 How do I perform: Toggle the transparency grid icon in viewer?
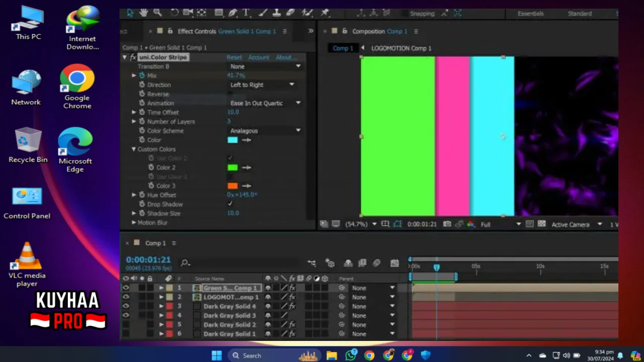tap(542, 224)
